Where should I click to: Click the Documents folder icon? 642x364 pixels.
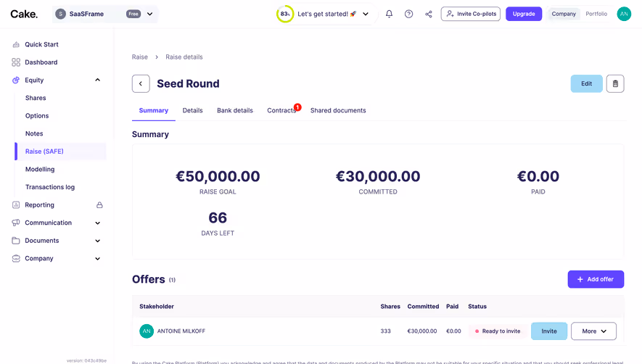click(16, 240)
